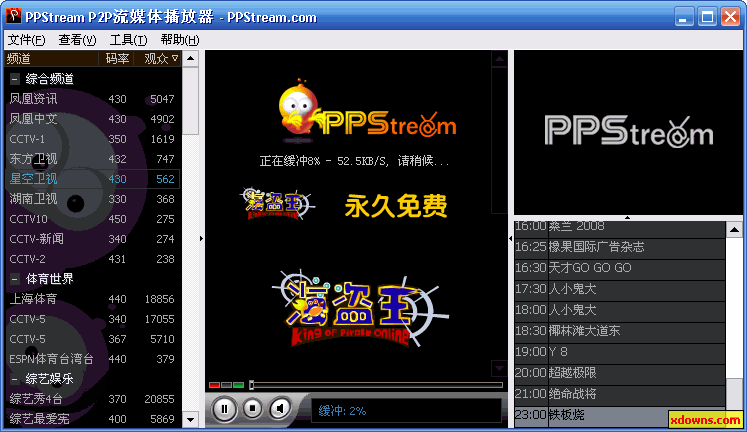The image size is (747, 432).
Task: Select program 20:00 超越极限
Action: click(x=620, y=372)
